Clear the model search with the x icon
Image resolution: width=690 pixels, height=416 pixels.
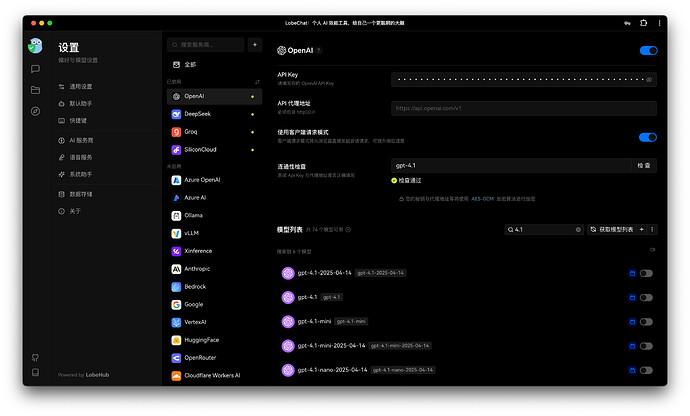click(578, 229)
